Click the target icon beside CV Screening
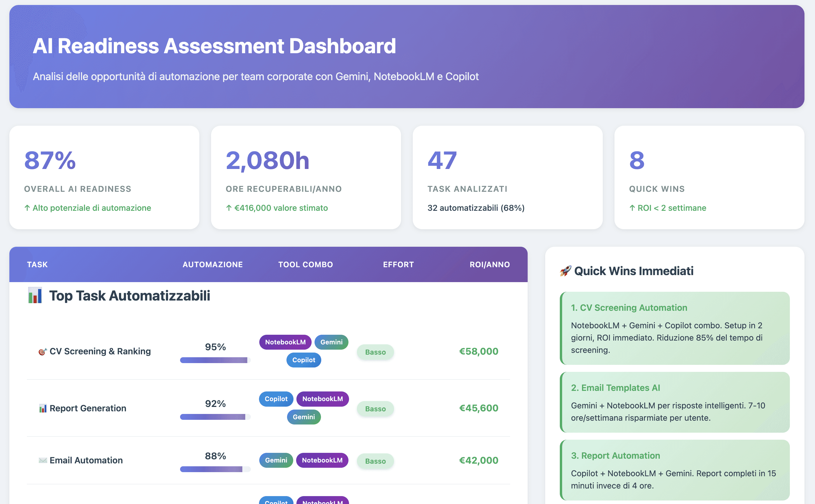Viewport: 815px width, 504px height. click(x=42, y=352)
